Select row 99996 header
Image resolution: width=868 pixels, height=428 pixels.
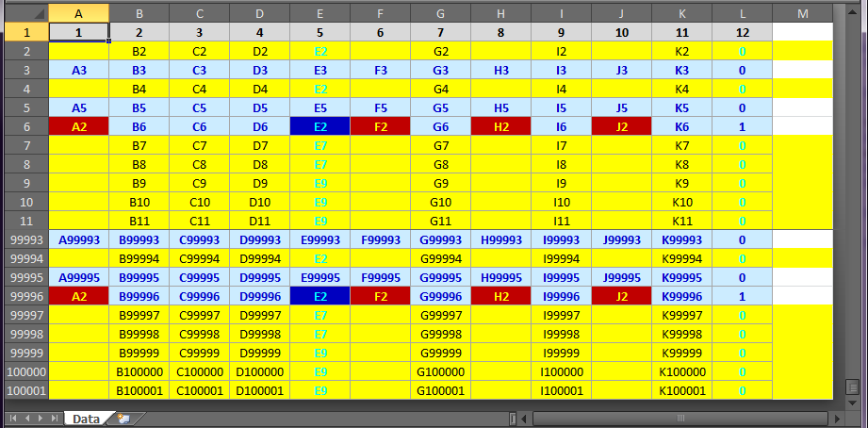pyautogui.click(x=26, y=296)
